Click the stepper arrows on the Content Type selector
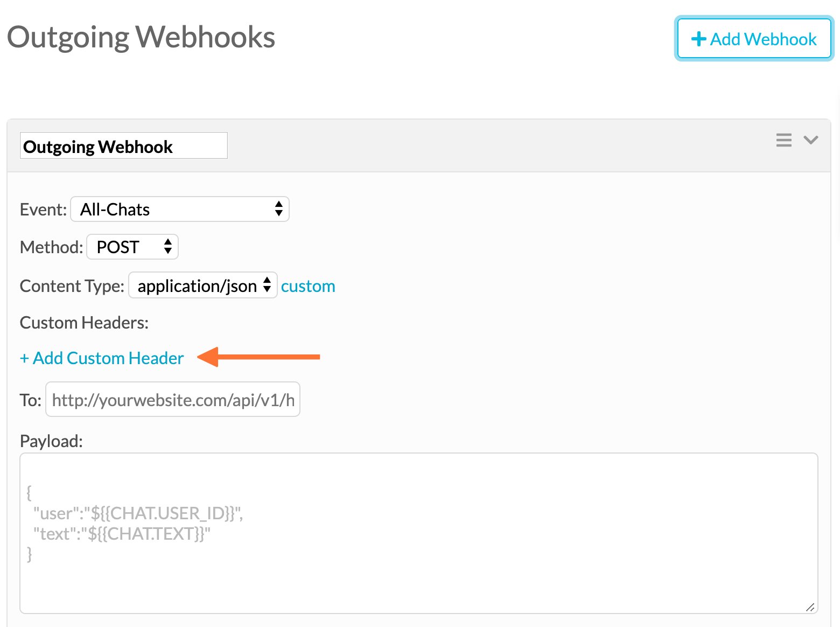This screenshot has width=840, height=627. click(267, 285)
